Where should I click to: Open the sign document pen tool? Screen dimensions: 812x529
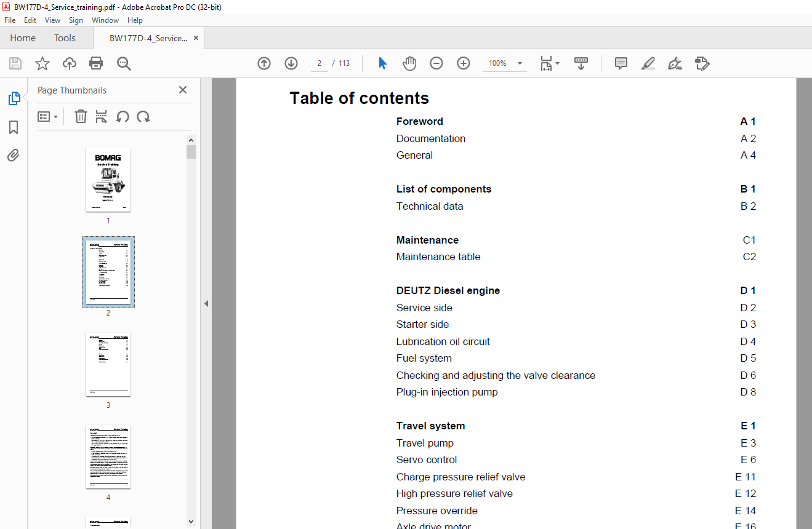point(675,63)
